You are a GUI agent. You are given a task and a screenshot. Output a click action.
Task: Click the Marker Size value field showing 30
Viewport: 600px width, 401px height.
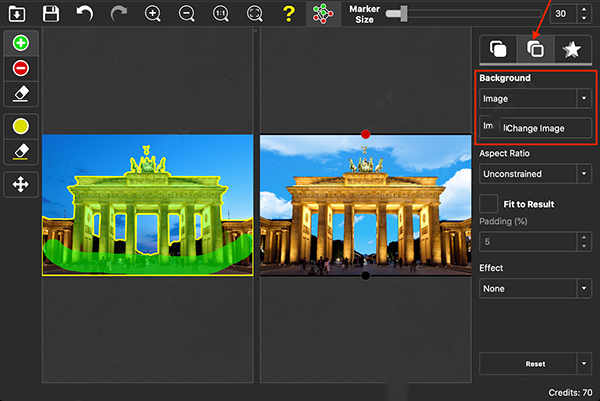point(563,14)
